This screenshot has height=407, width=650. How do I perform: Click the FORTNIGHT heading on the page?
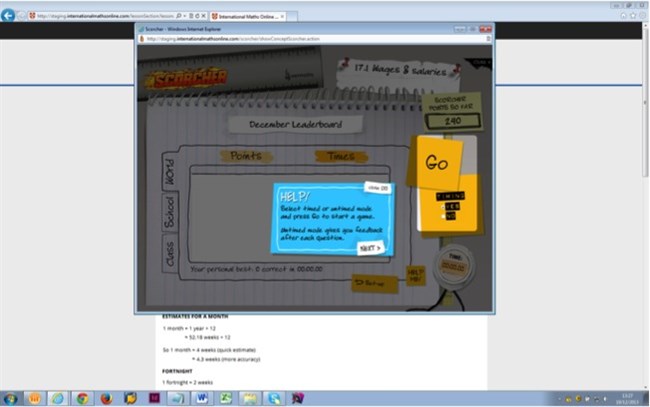point(177,371)
